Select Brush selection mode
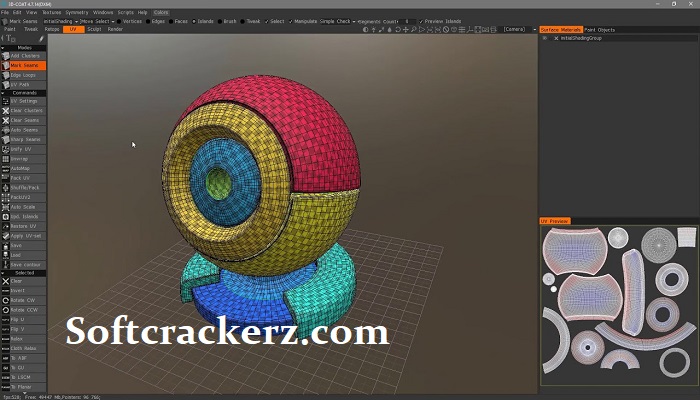 click(x=227, y=21)
